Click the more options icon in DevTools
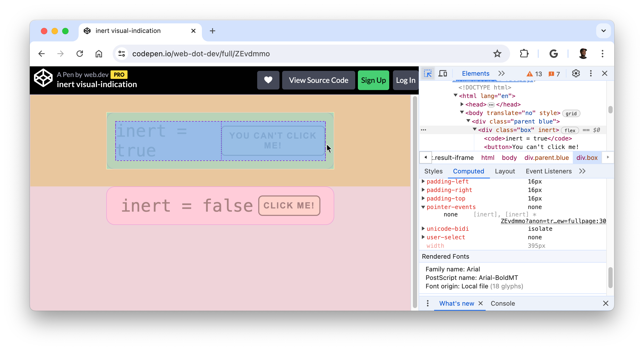The image size is (644, 350). point(591,73)
